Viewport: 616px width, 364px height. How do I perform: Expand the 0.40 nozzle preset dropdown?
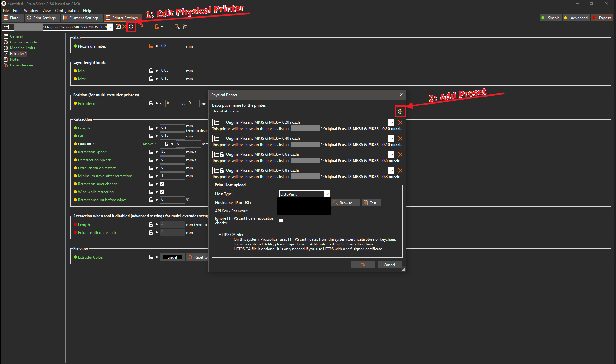pos(391,138)
